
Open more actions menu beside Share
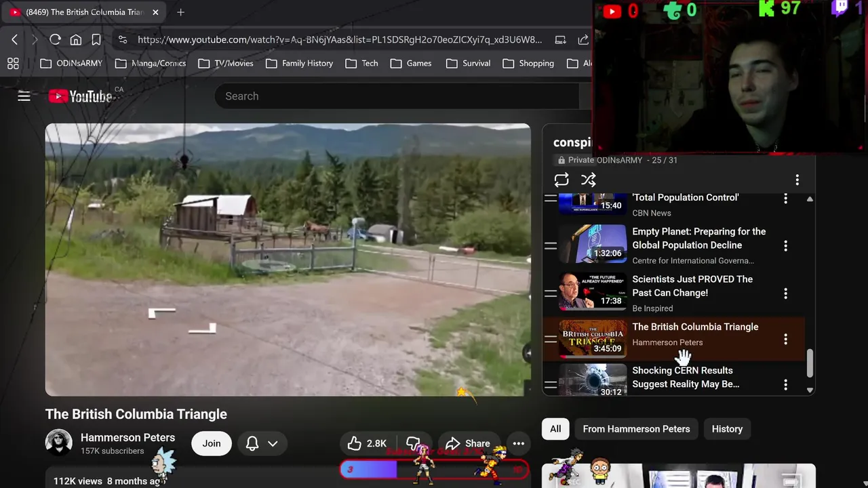[519, 443]
